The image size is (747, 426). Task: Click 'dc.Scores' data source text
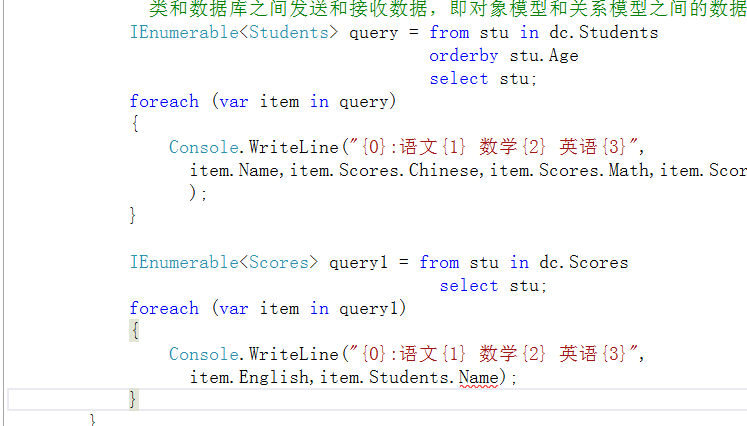584,263
